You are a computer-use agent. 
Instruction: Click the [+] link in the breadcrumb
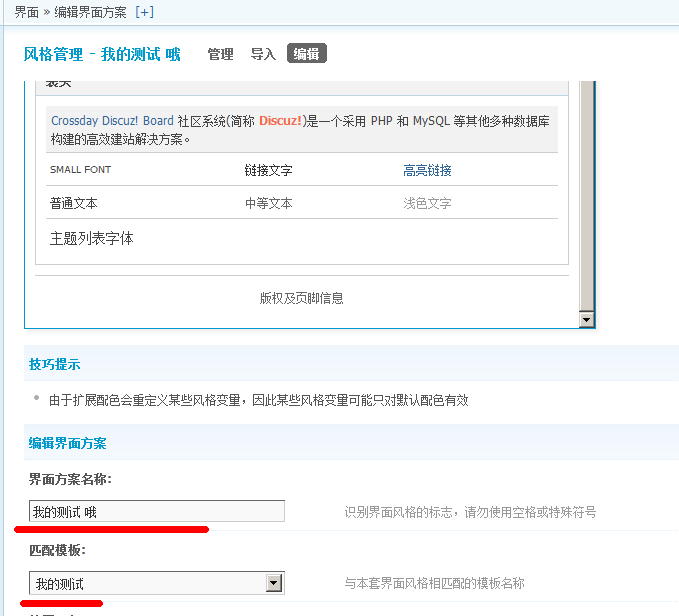144,12
